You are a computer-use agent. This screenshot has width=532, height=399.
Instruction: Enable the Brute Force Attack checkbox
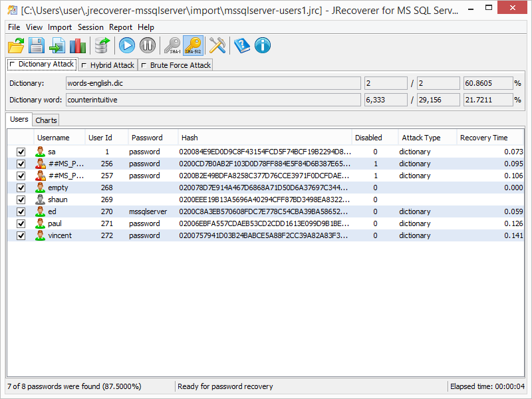pyautogui.click(x=144, y=65)
